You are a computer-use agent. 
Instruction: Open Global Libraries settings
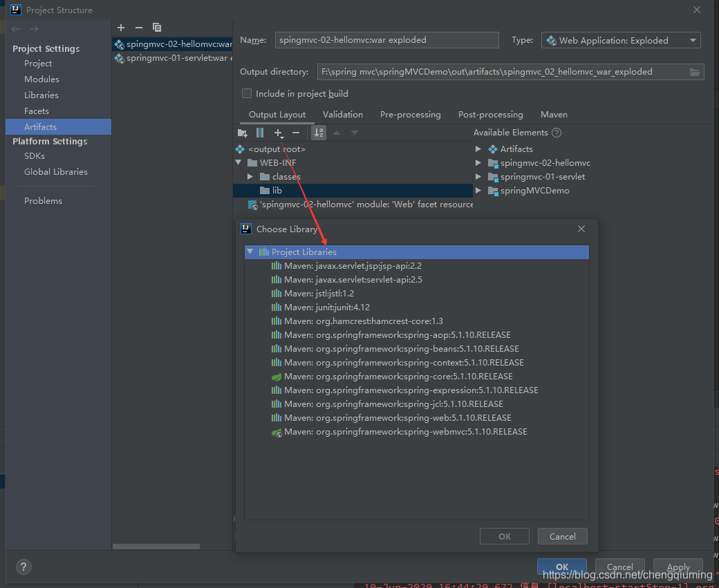(55, 172)
